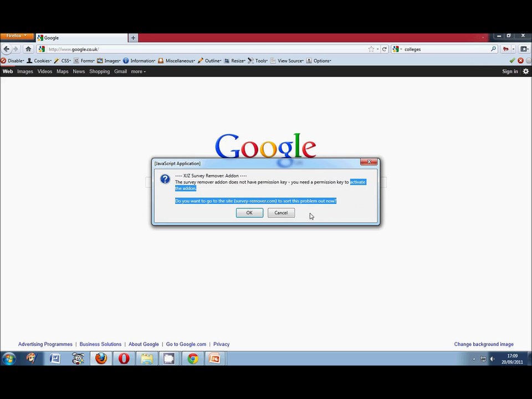Open Information dropdown in developer toolbar

coord(139,61)
